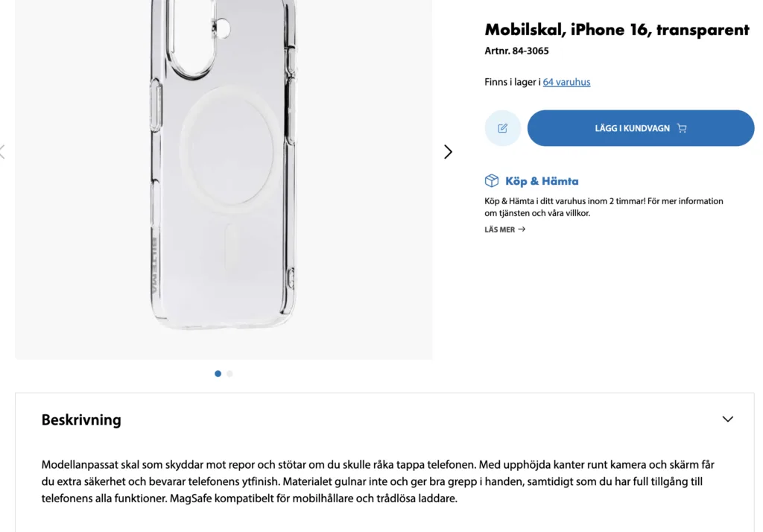The height and width of the screenshot is (532, 763).
Task: Select the first image carousel dot
Action: coord(218,374)
